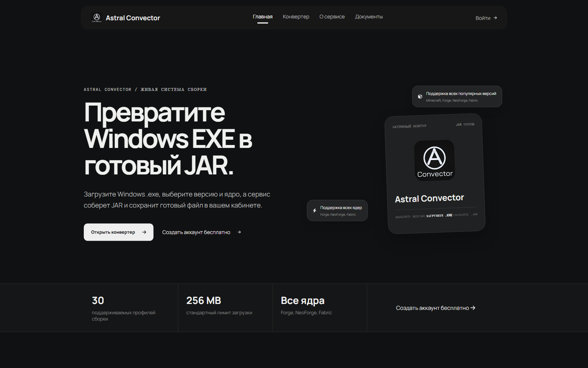Screen dimensions: 588x368
Task: Click the Войти link
Action: coord(486,18)
